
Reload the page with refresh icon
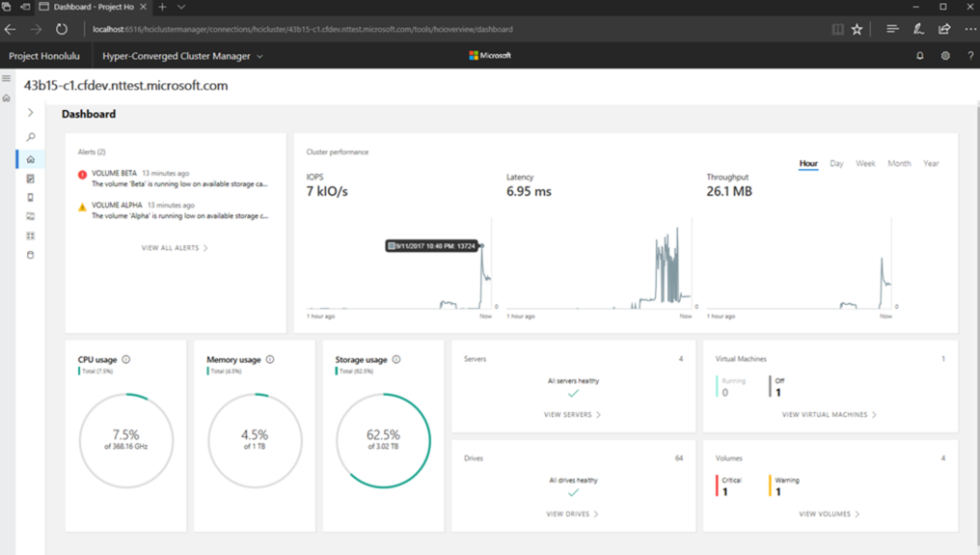tap(62, 29)
